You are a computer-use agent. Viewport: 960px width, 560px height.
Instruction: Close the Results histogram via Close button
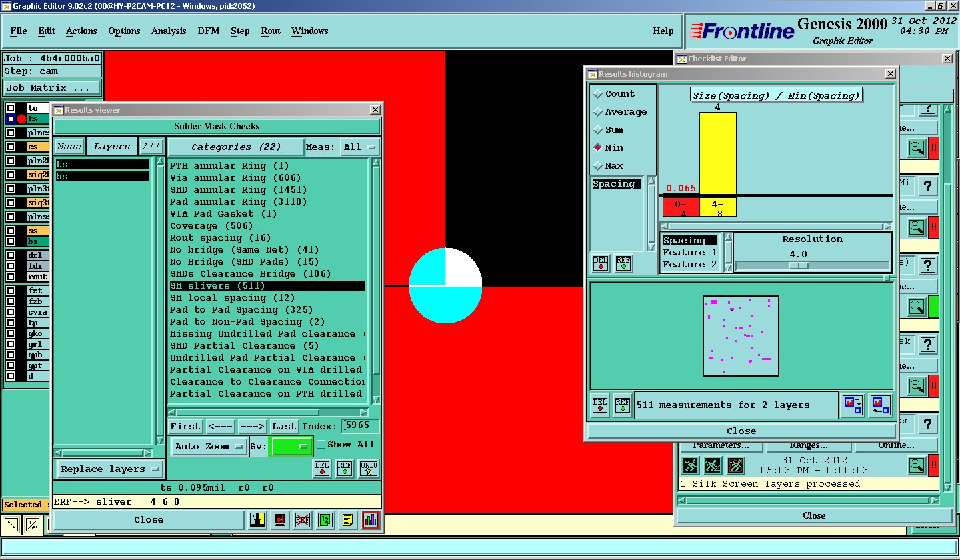[741, 431]
